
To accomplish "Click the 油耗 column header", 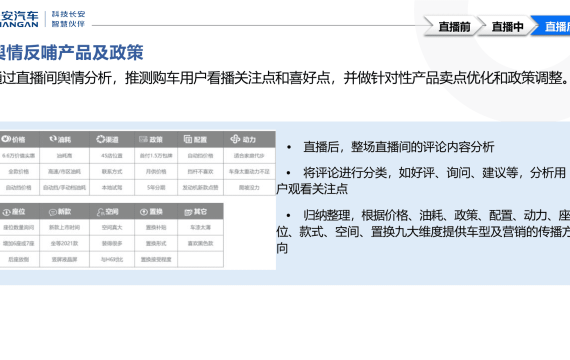I will (x=64, y=139).
